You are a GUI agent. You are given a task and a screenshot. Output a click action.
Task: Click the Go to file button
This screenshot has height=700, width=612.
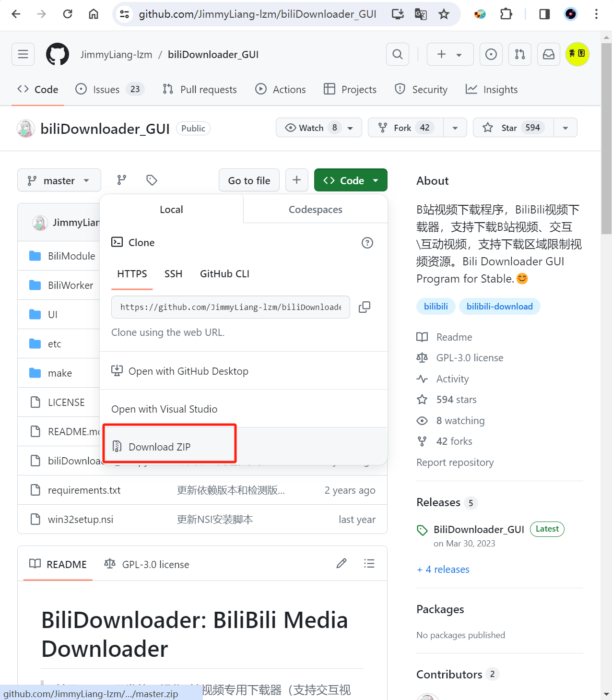[249, 180]
